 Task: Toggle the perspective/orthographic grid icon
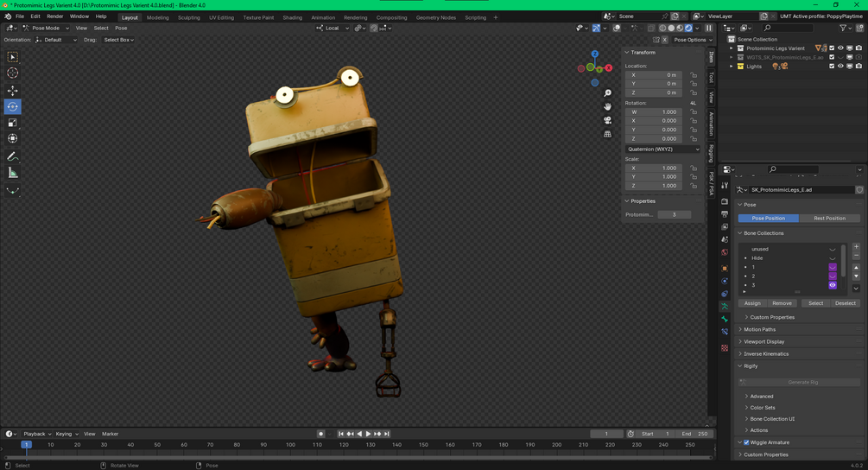(608, 134)
